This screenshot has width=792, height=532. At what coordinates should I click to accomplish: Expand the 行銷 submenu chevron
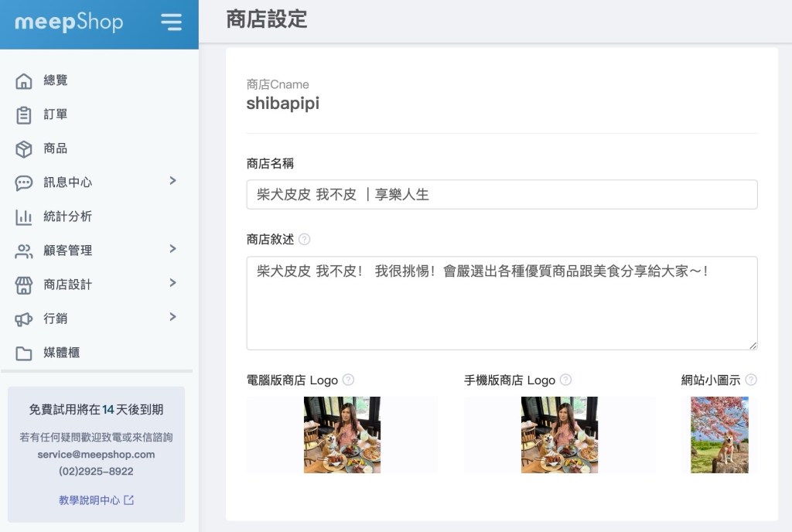click(x=172, y=317)
